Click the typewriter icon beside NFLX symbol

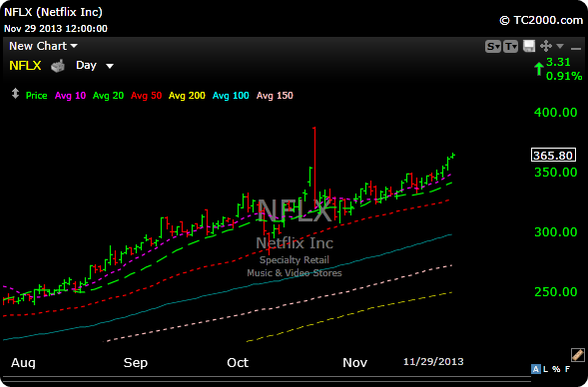[58, 66]
